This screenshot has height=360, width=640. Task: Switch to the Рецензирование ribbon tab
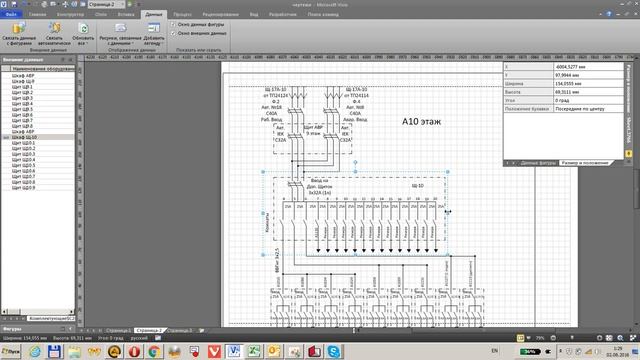tap(220, 14)
